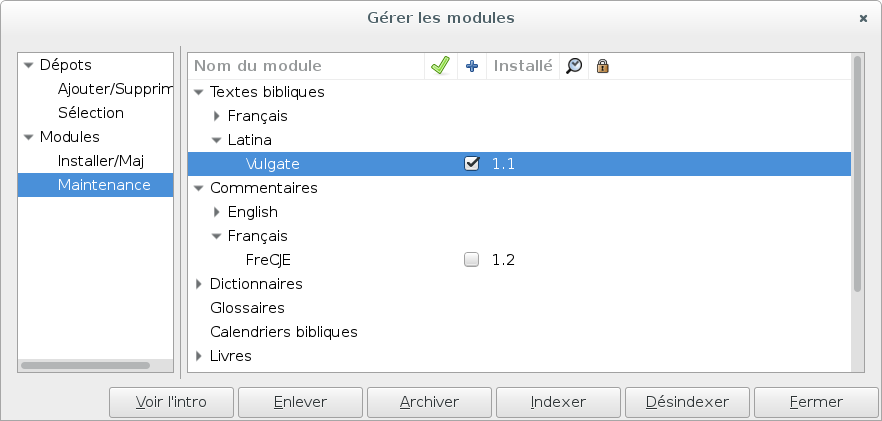Collapse the Dépots section in sidebar

tap(29, 65)
